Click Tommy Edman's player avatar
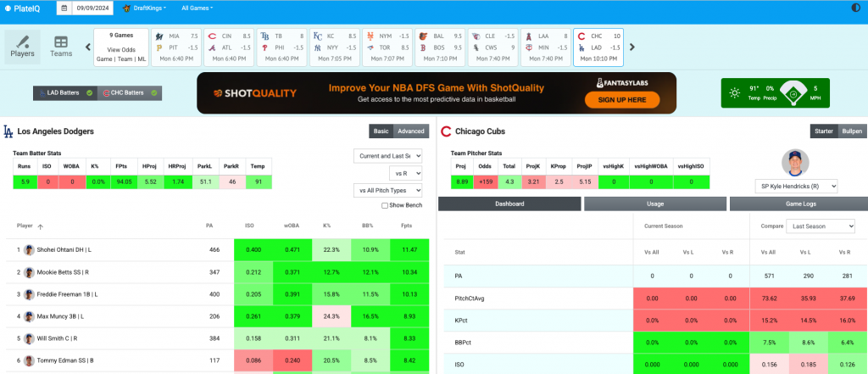The width and height of the screenshot is (868, 374). 30,360
